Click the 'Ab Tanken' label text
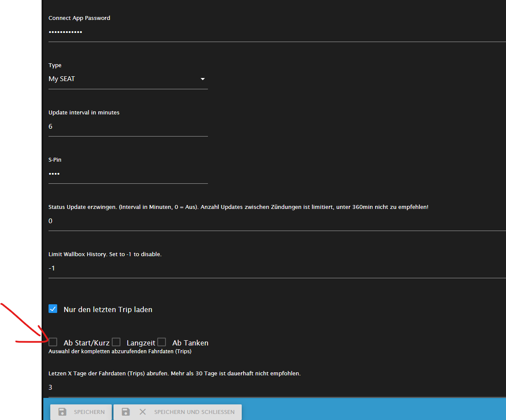506x420 pixels. (190, 343)
